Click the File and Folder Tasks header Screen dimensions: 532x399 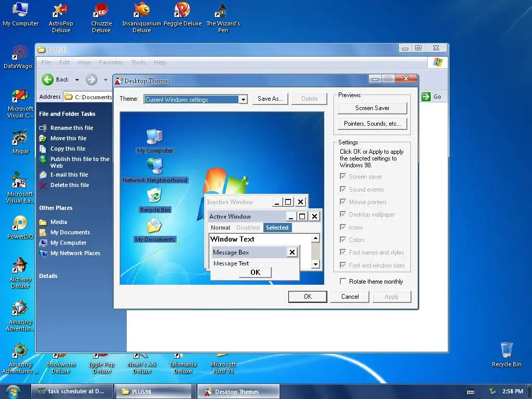click(x=67, y=114)
